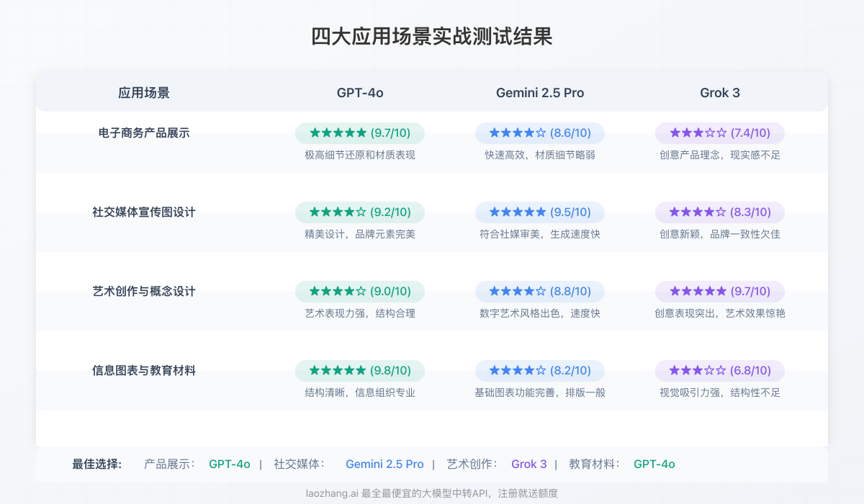864x504 pixels.
Task: Click the laozhang.ai footer text
Action: (432, 493)
